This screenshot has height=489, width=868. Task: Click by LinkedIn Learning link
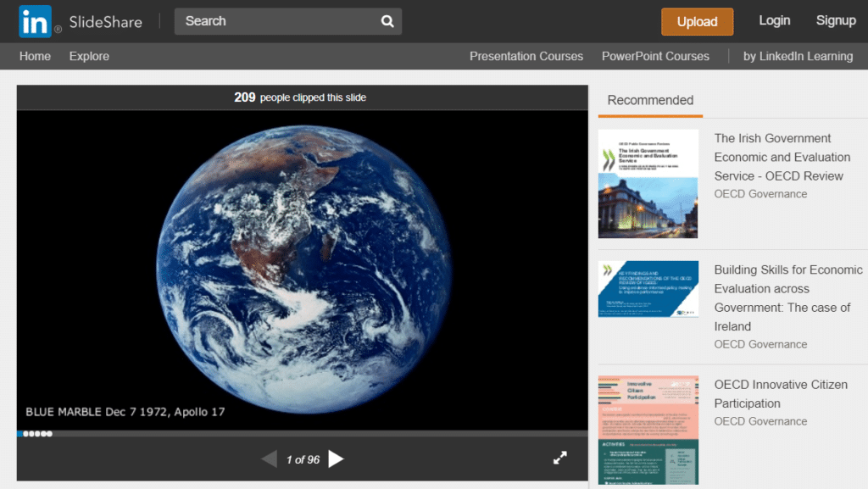pyautogui.click(x=798, y=57)
